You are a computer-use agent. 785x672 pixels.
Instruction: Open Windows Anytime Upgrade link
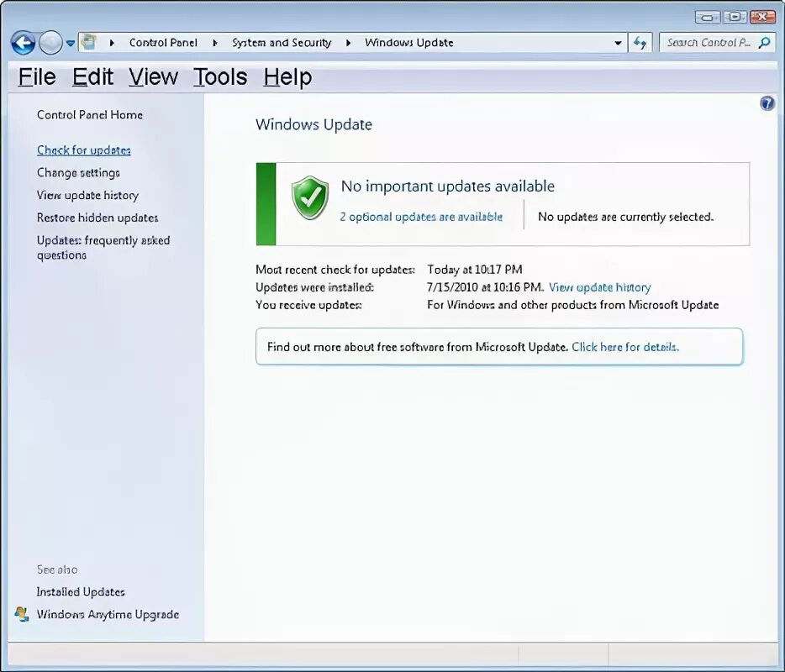[x=108, y=614]
